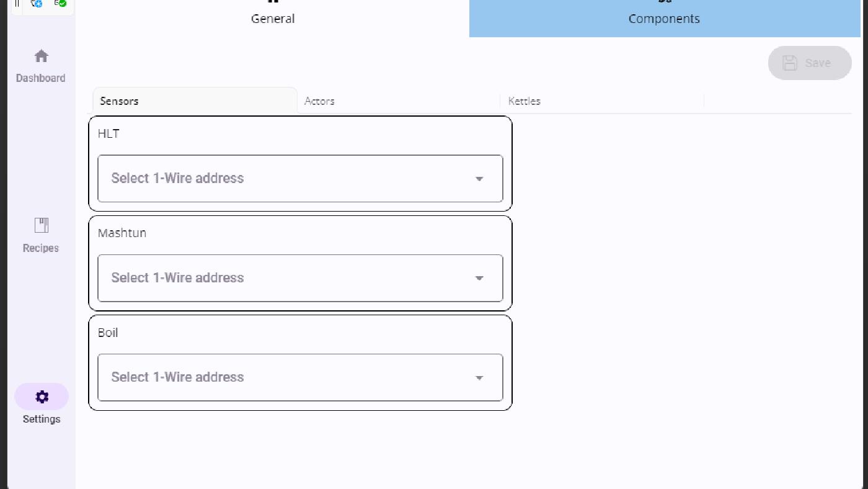This screenshot has width=868, height=489.
Task: Open Mashtun 1-Wire address dropdown
Action: [x=291, y=278]
